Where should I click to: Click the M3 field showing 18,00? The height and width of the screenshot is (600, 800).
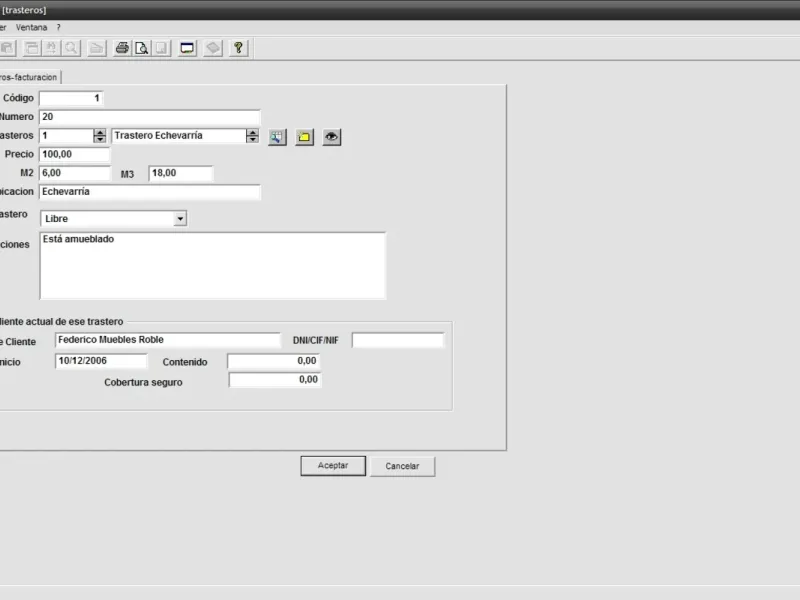point(181,173)
